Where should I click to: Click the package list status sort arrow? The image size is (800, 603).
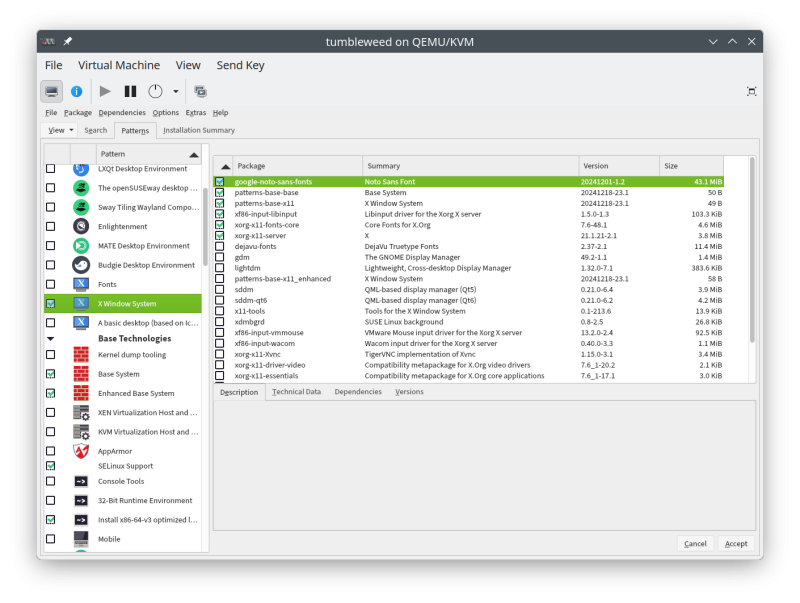coord(225,166)
